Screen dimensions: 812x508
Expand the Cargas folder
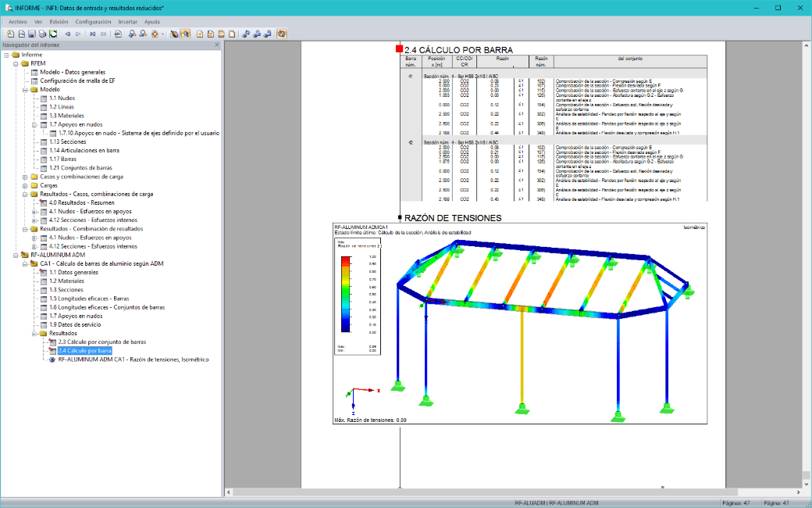click(x=25, y=185)
